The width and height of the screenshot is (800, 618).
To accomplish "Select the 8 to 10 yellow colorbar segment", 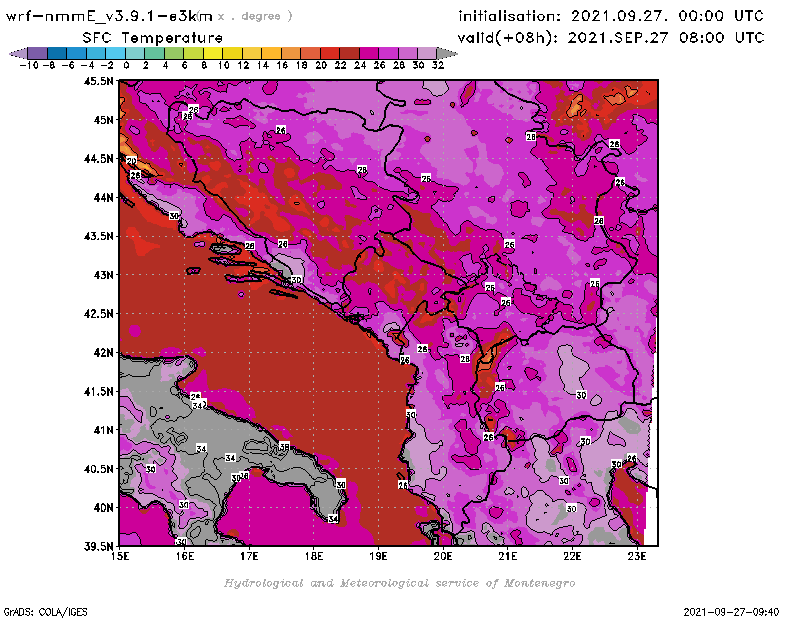I will [x=213, y=53].
